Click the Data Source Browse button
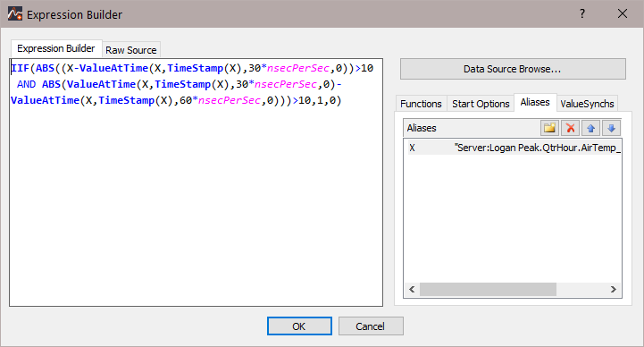 513,69
